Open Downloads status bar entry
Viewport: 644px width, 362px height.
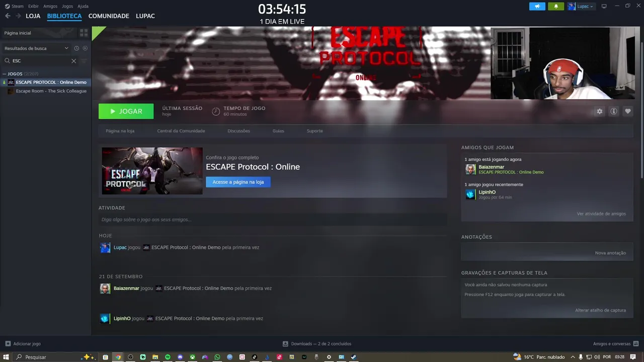click(x=317, y=344)
